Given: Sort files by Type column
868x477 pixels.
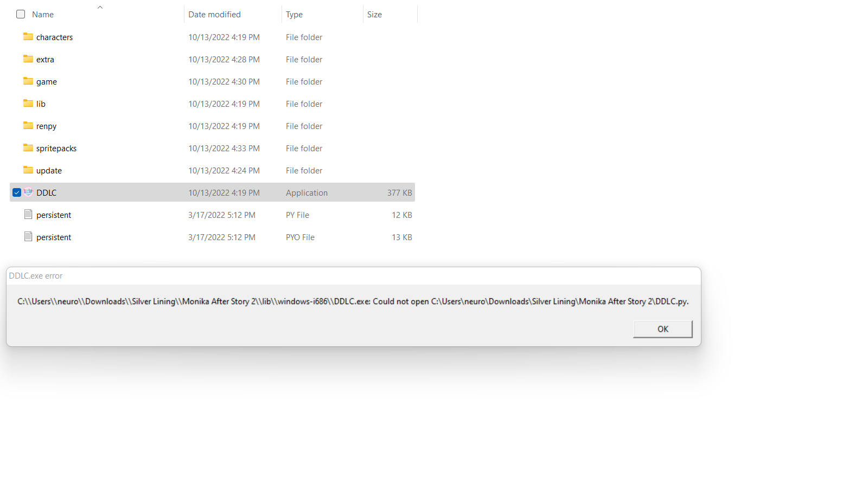Looking at the screenshot, I should [x=294, y=15].
